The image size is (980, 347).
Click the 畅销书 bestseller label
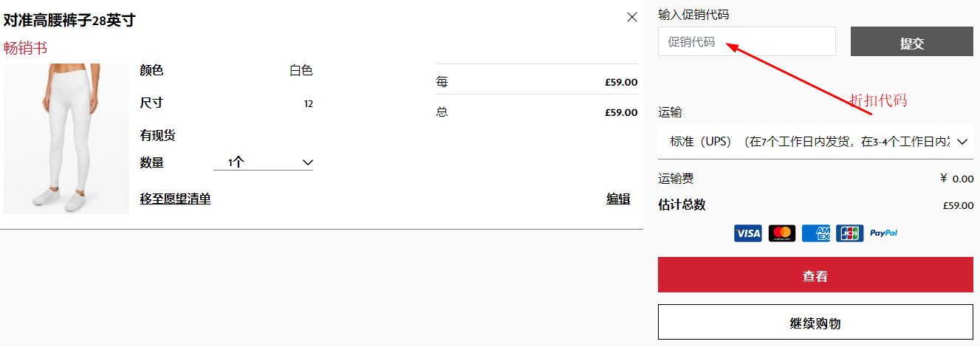[25, 48]
